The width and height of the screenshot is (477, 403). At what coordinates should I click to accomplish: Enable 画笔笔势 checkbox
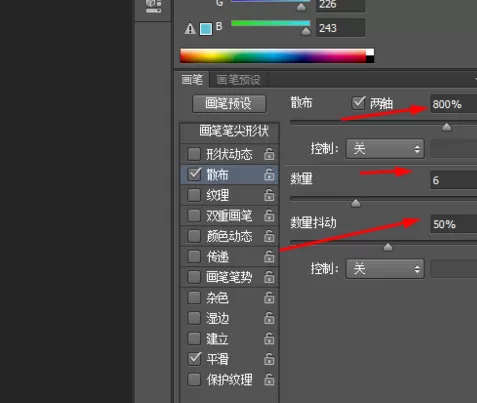[x=194, y=277]
